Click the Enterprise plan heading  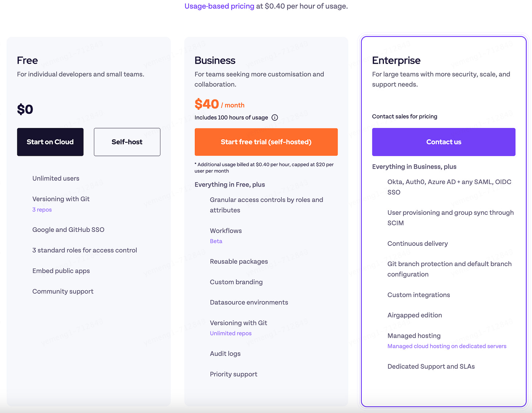(x=396, y=60)
